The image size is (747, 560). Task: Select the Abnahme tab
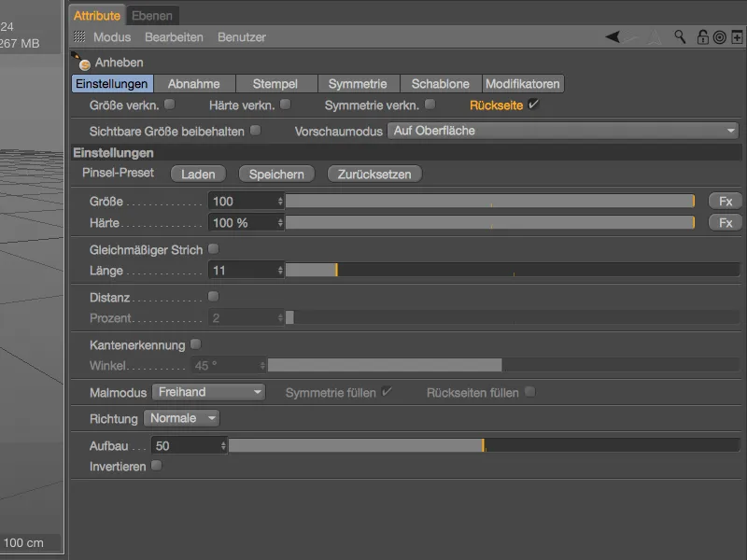194,84
